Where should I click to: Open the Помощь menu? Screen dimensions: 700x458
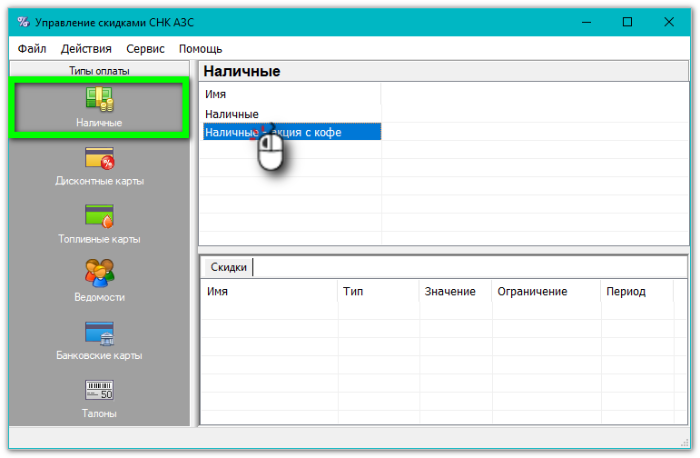[x=200, y=49]
